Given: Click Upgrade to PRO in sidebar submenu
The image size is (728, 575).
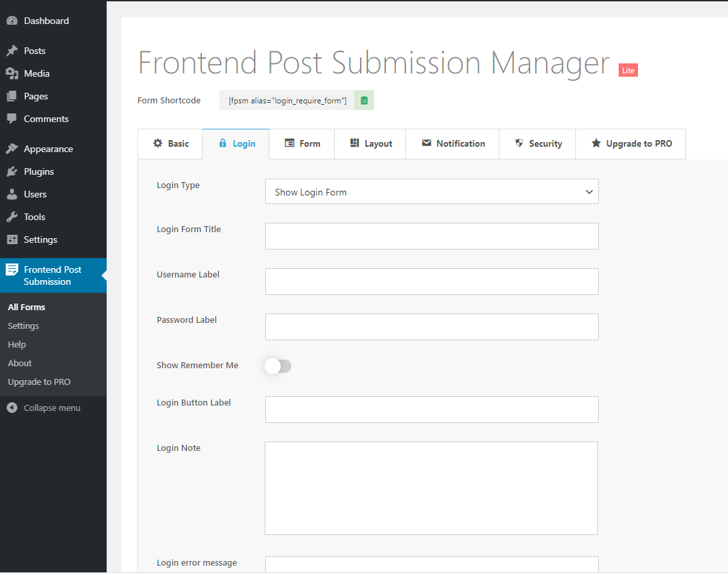Looking at the screenshot, I should click(39, 382).
